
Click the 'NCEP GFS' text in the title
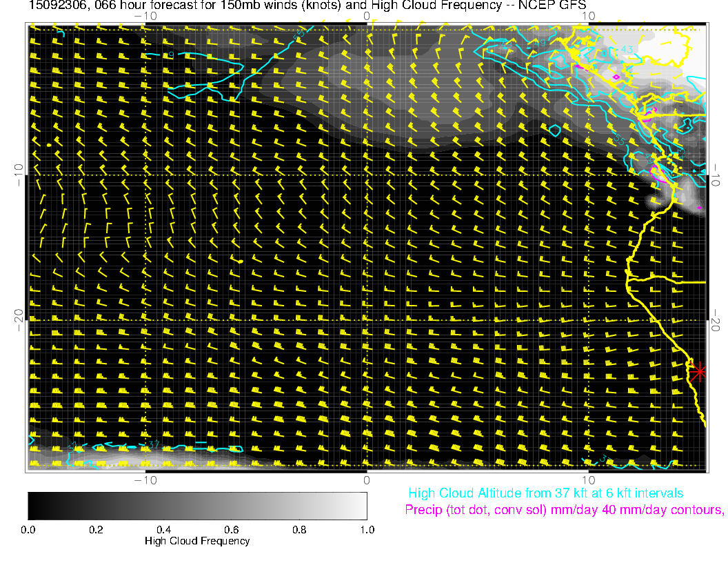(x=550, y=5)
